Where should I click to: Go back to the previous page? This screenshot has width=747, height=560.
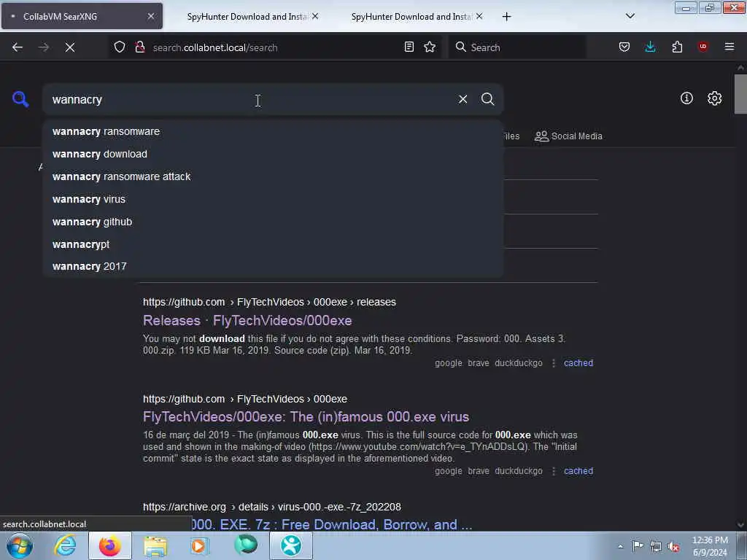click(x=18, y=47)
